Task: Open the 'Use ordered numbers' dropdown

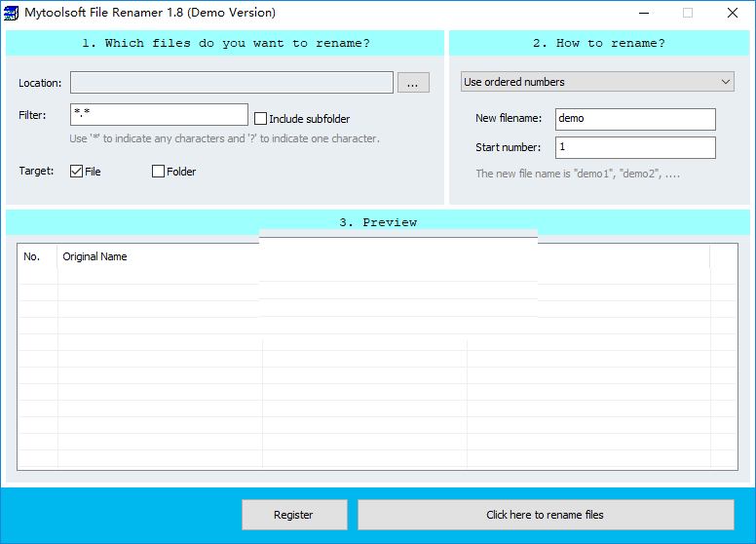Action: click(597, 82)
